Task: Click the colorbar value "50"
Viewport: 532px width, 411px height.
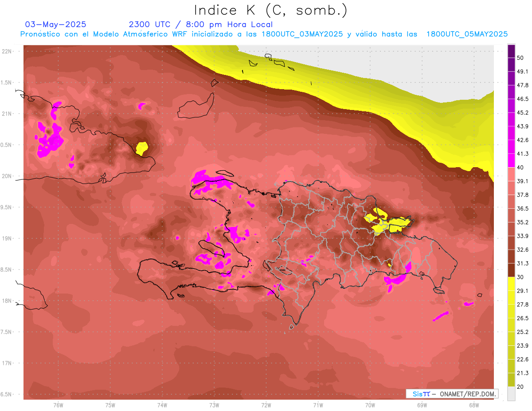Action: tap(521, 58)
